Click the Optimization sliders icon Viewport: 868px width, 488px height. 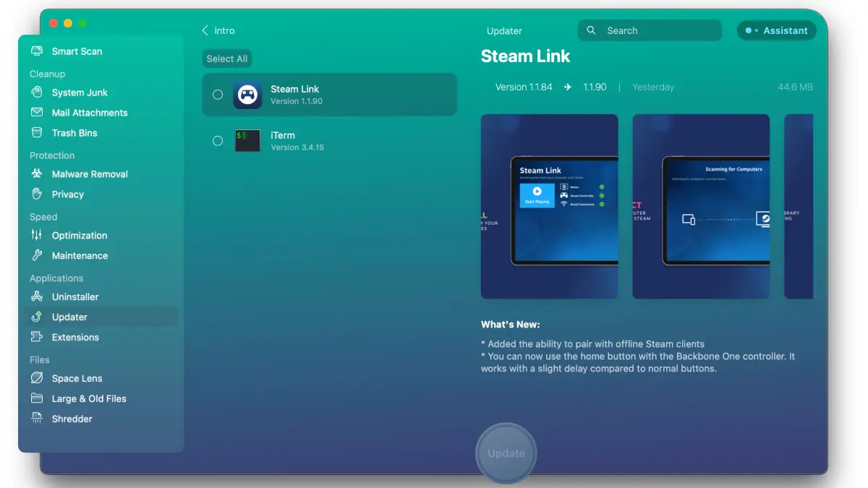coord(37,236)
